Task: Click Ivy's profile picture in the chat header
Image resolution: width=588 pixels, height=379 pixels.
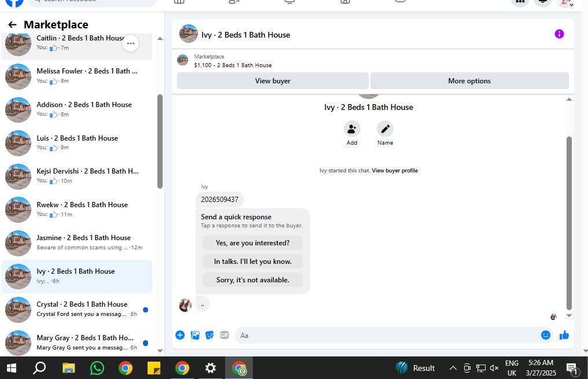Action: [x=189, y=34]
